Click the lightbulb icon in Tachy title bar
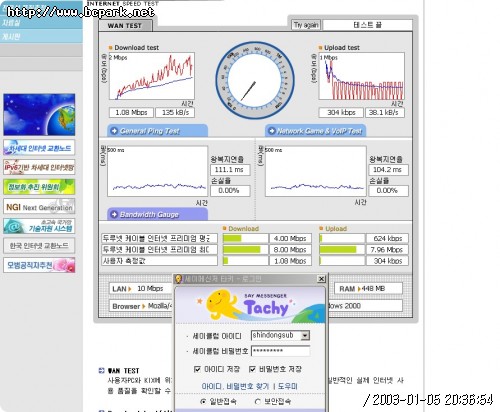Viewport: 500px width, 412px height. click(178, 279)
